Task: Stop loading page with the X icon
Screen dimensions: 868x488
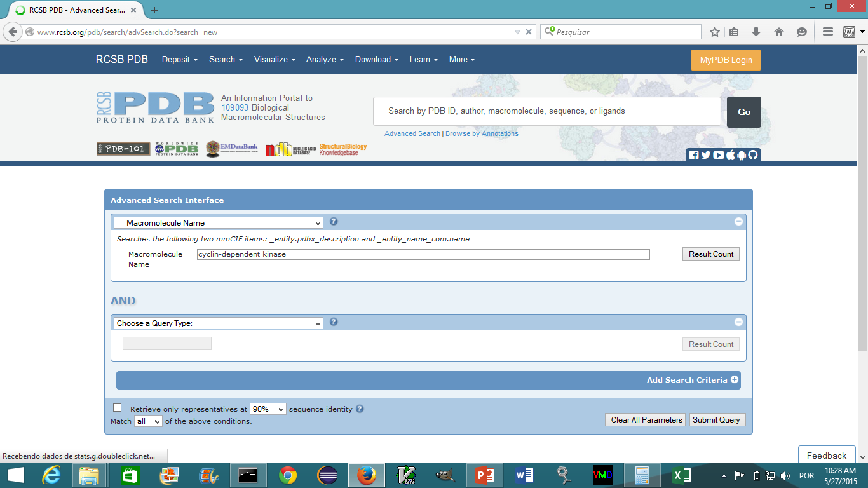Action: pyautogui.click(x=529, y=32)
